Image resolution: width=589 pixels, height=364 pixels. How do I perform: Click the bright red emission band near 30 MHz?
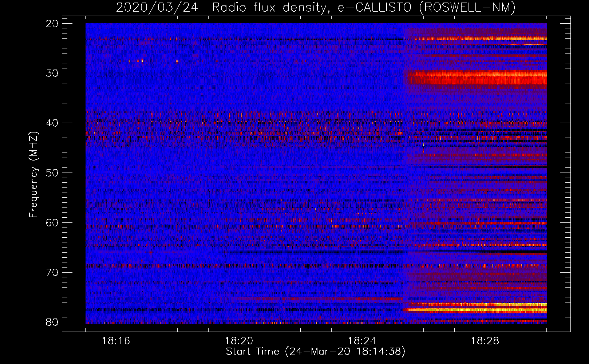477,78
